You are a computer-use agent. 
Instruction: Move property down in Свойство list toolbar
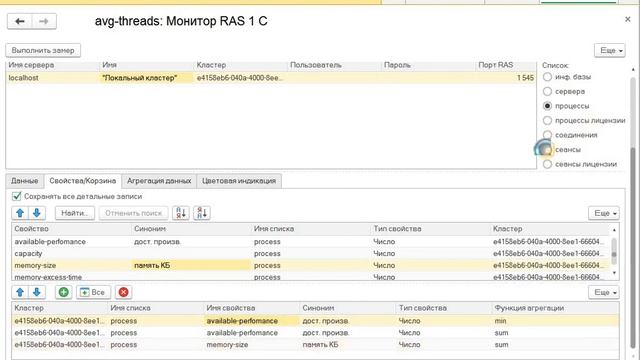click(x=37, y=213)
